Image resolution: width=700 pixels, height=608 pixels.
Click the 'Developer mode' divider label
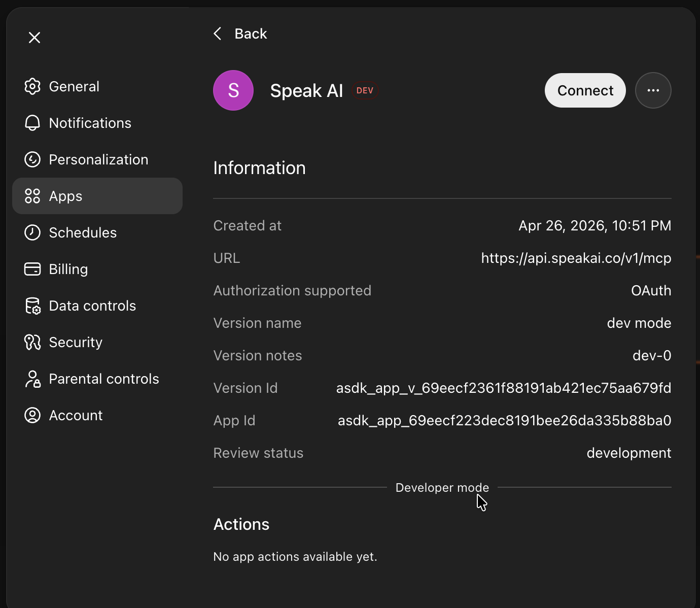442,487
